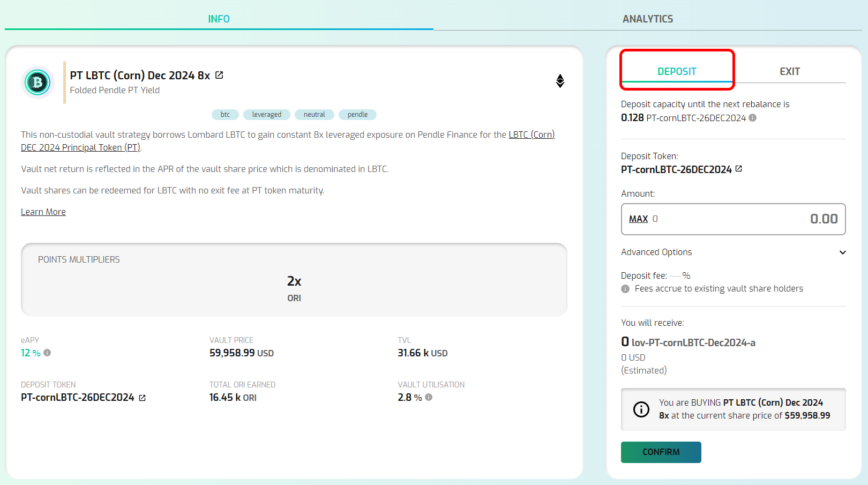Open external link next to PT-cornLBTC-26DEC2024 stat
The width and height of the screenshot is (868, 485).
click(x=143, y=398)
